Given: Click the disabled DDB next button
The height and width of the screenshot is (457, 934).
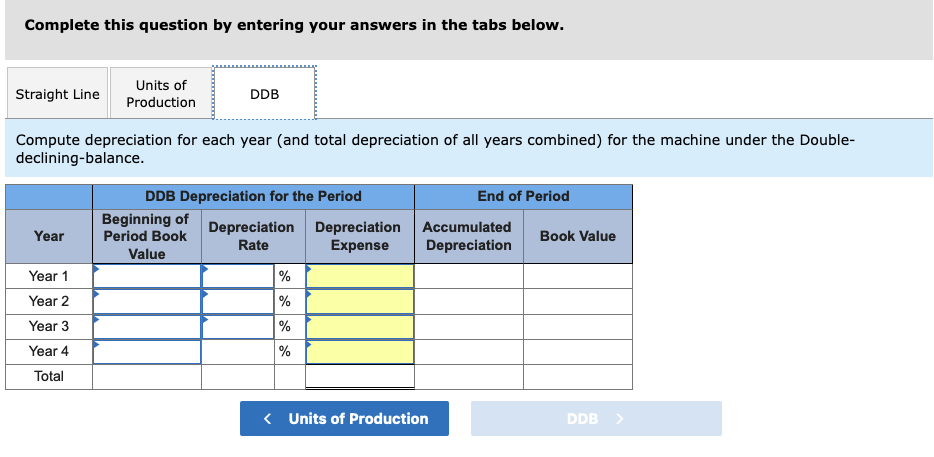Looking at the screenshot, I should 596,419.
